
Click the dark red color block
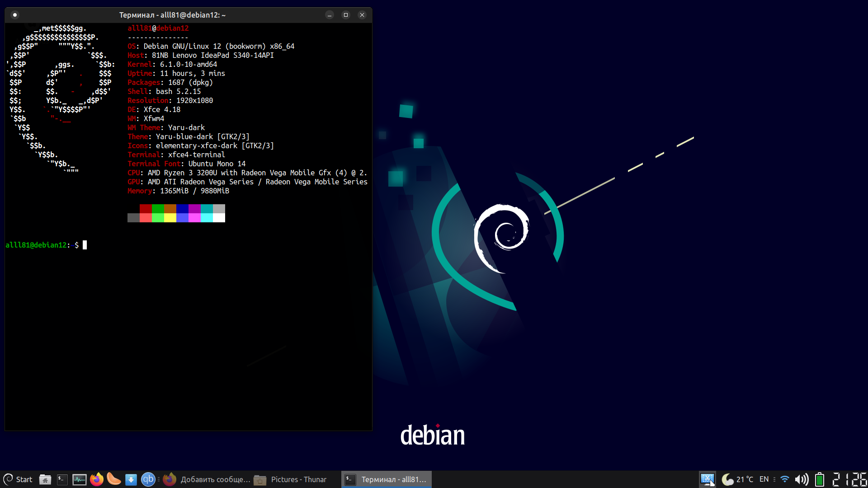coord(146,209)
